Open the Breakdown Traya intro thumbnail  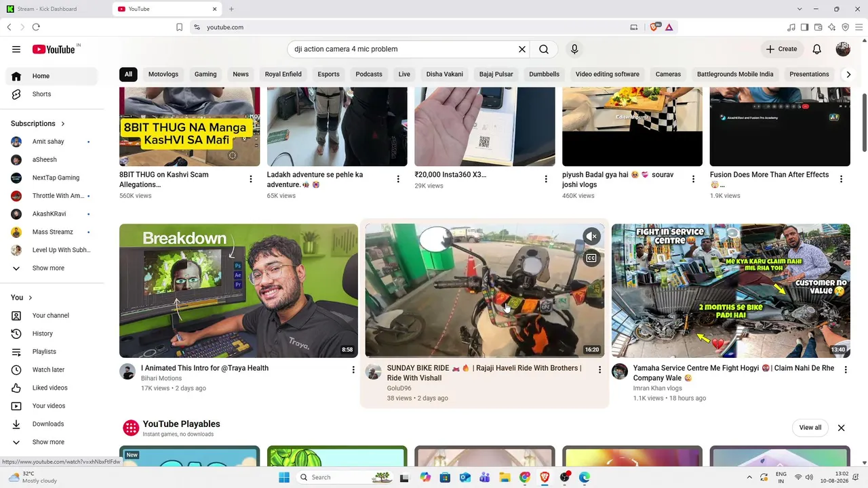point(239,291)
